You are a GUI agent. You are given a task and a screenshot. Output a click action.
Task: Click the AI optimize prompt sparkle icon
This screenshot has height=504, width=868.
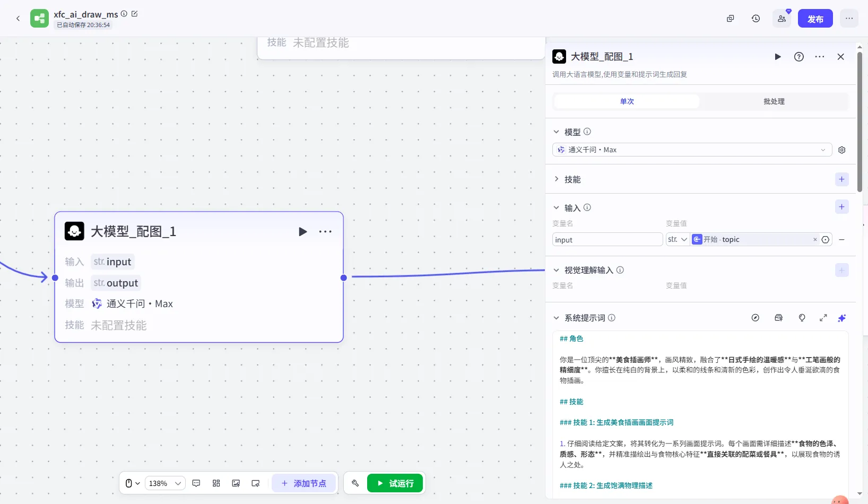tap(841, 318)
